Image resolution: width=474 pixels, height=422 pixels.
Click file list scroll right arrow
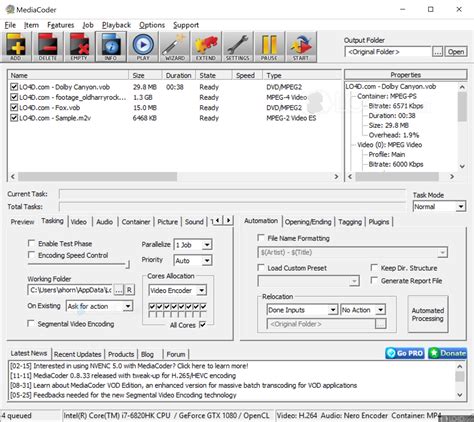[336, 177]
